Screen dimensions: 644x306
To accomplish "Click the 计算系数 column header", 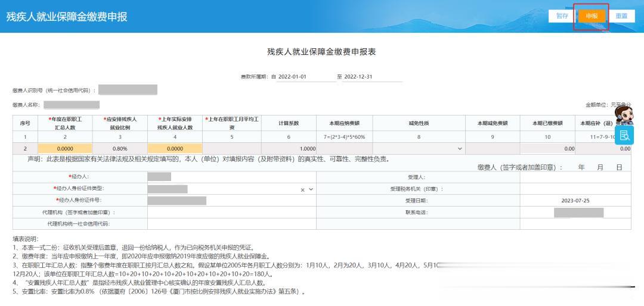I will [289, 123].
